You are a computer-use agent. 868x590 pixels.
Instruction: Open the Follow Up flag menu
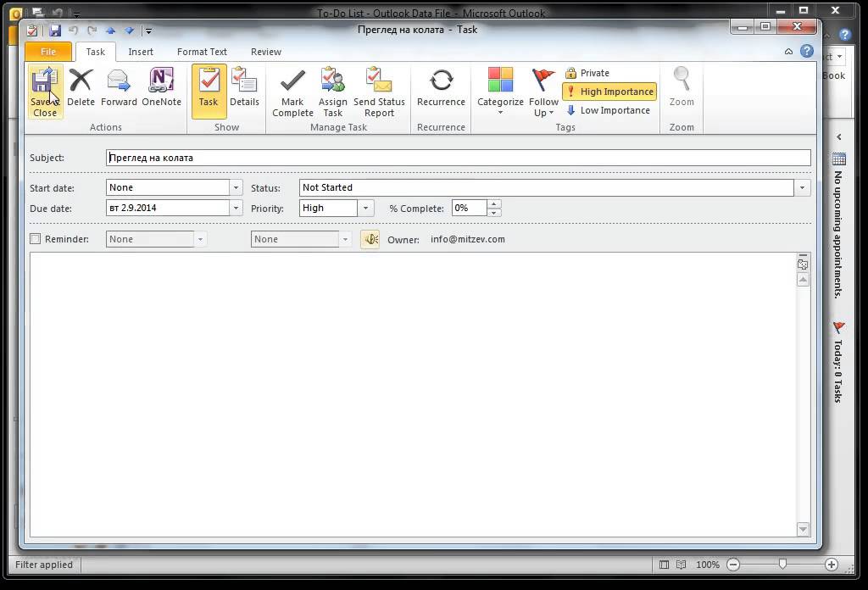(543, 92)
